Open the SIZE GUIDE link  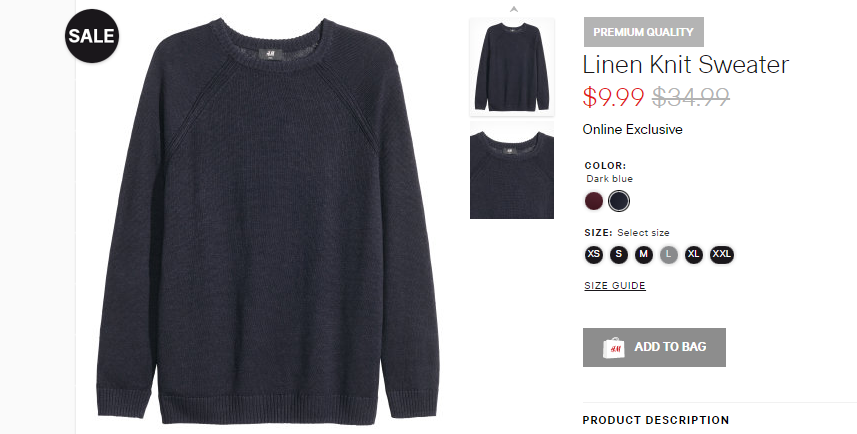click(615, 286)
